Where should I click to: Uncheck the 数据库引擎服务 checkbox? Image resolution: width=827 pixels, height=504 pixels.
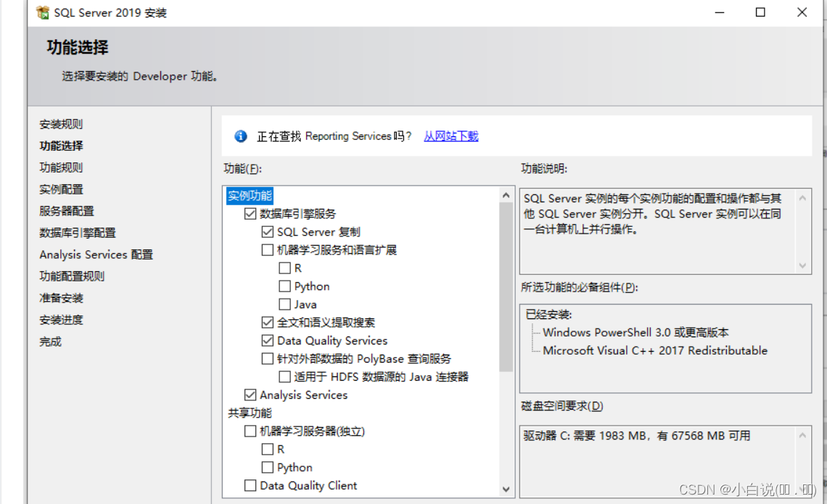[x=250, y=213]
